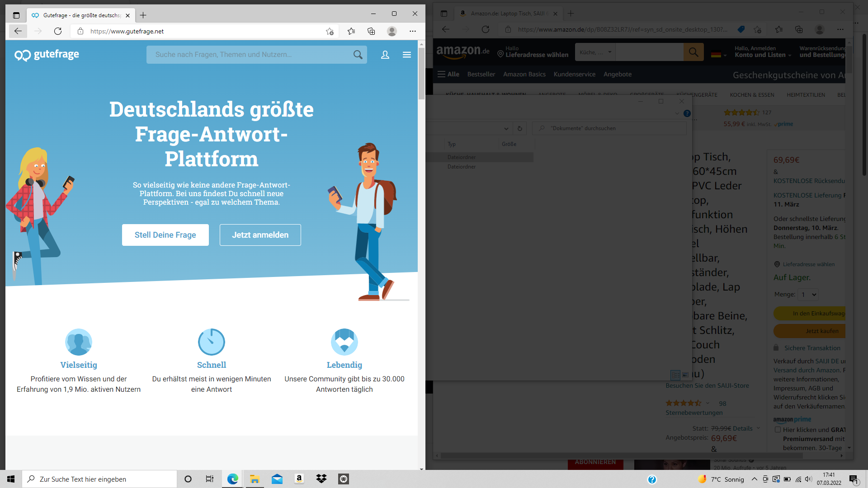Tick the Amazon Prime trial checkbox

(778, 430)
